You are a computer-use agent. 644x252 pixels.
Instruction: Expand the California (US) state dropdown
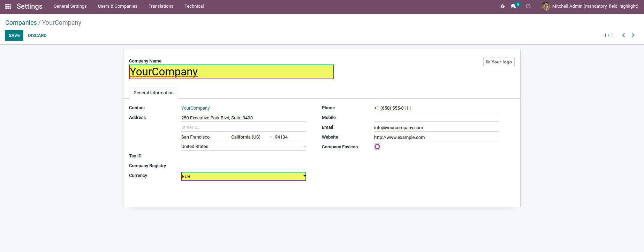click(x=271, y=137)
